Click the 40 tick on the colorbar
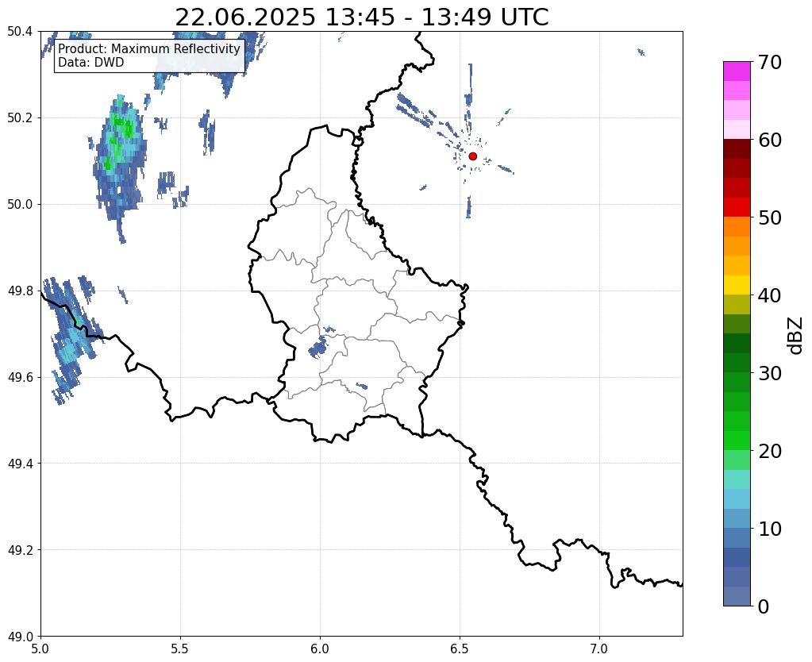The height and width of the screenshot is (662, 812). (770, 295)
